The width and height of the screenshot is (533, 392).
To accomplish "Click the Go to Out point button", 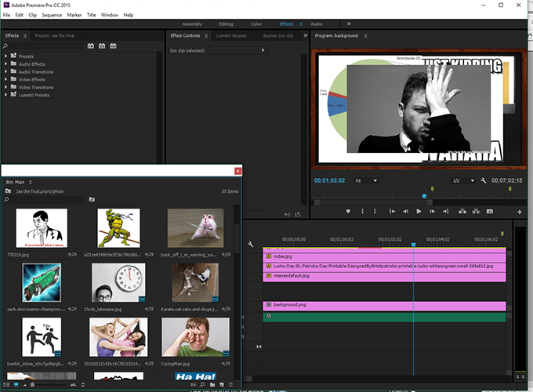I will pos(446,212).
